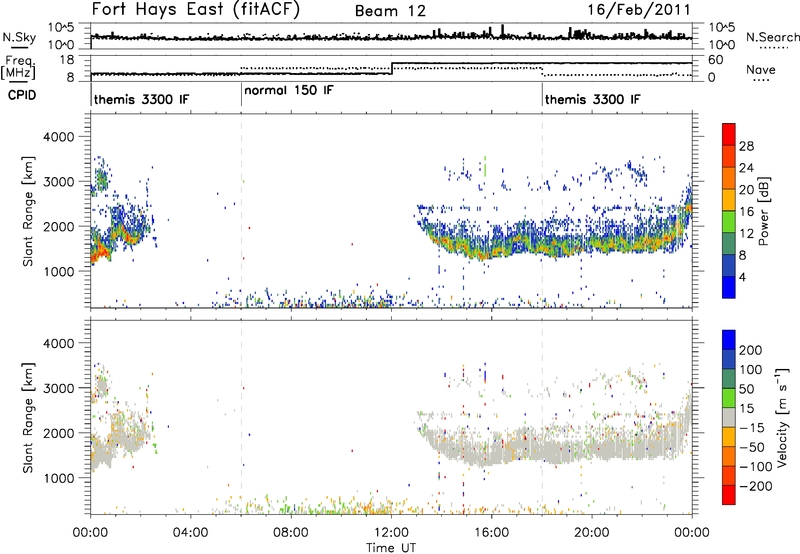The height and width of the screenshot is (554, 800).
Task: Click the 'Beam 12' label
Action: click(390, 11)
